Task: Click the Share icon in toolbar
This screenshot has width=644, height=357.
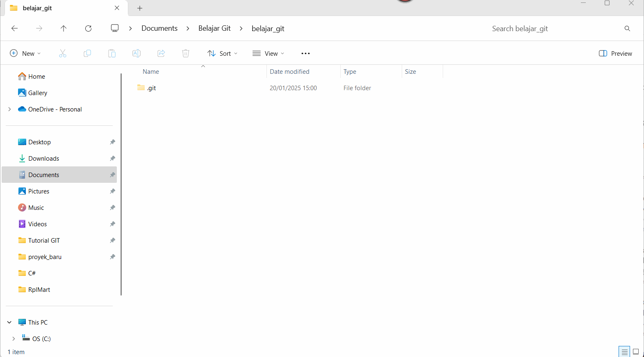Action: [x=161, y=53]
